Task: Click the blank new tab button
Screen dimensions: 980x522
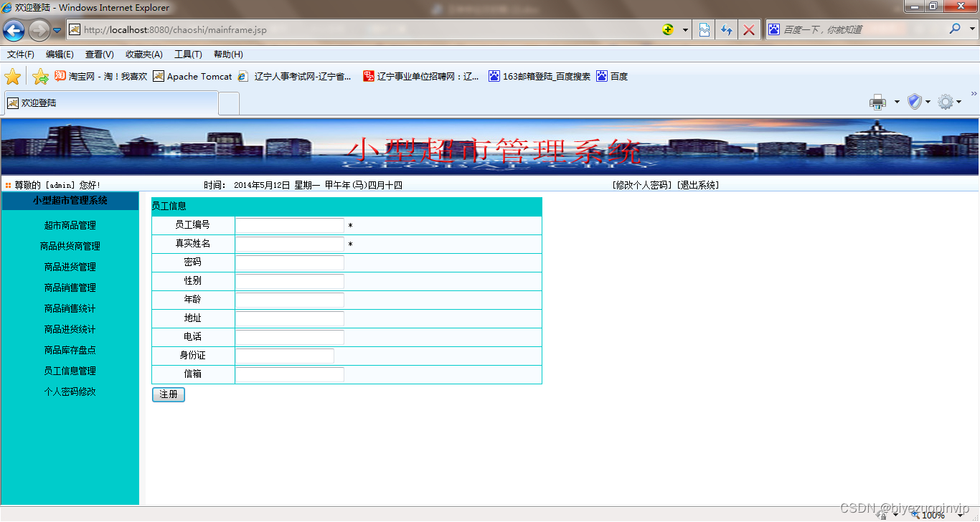Action: click(229, 104)
